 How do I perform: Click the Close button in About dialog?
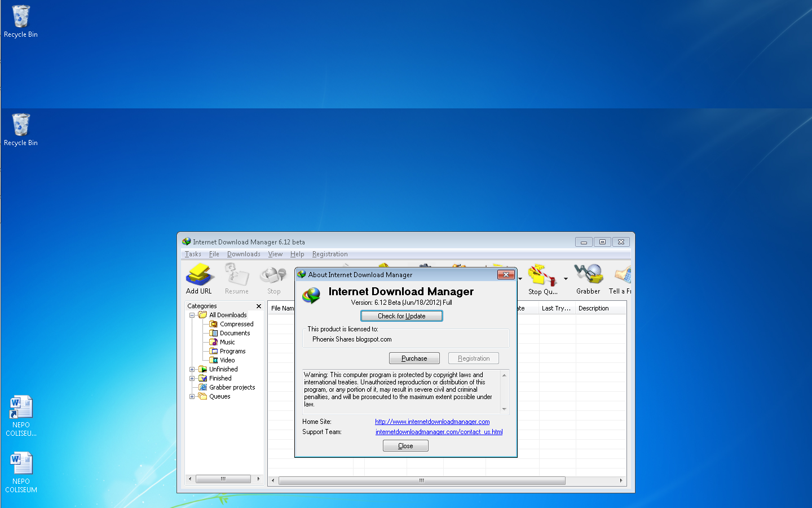(405, 446)
